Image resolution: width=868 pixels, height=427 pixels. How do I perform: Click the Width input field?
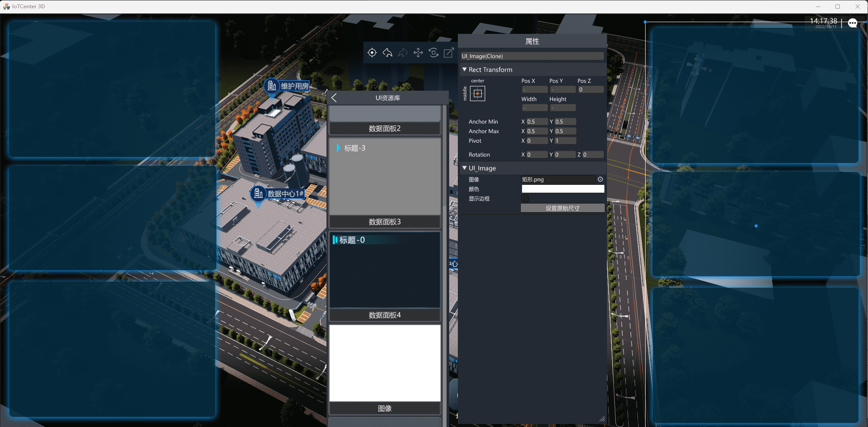(x=535, y=108)
